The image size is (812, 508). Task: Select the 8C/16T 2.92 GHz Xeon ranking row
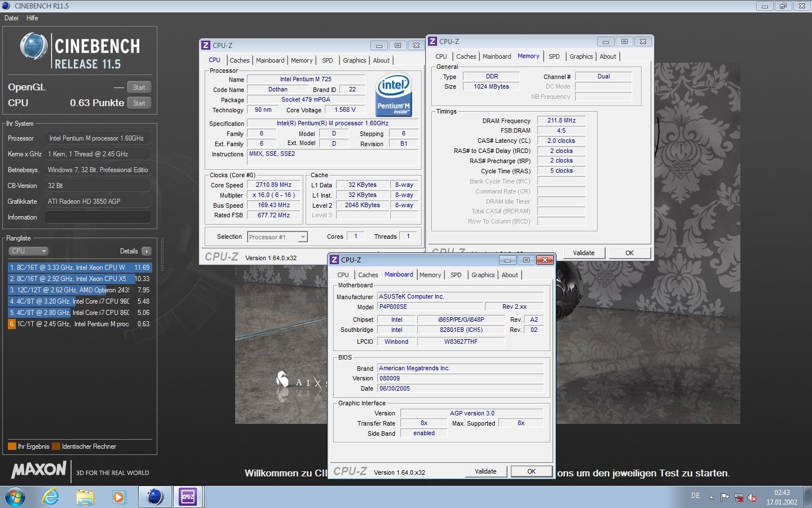tap(80, 279)
